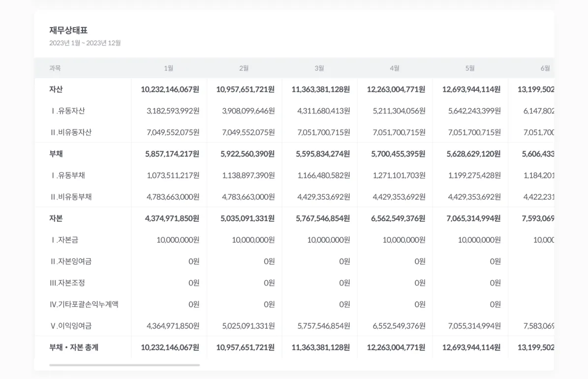
Task: Click the 재무상태표 title
Action: point(68,30)
